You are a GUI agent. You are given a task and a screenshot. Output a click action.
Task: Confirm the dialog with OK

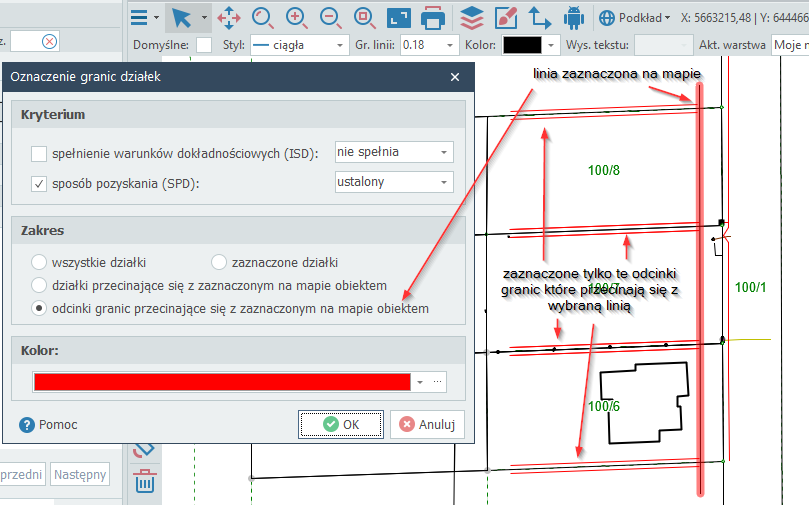click(340, 424)
